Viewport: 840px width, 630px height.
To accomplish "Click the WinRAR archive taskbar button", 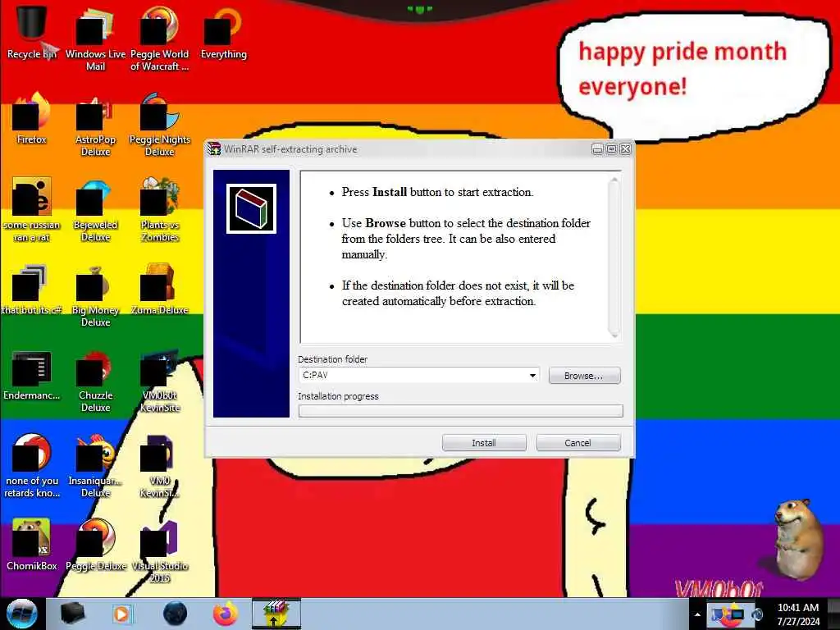I will pyautogui.click(x=276, y=614).
